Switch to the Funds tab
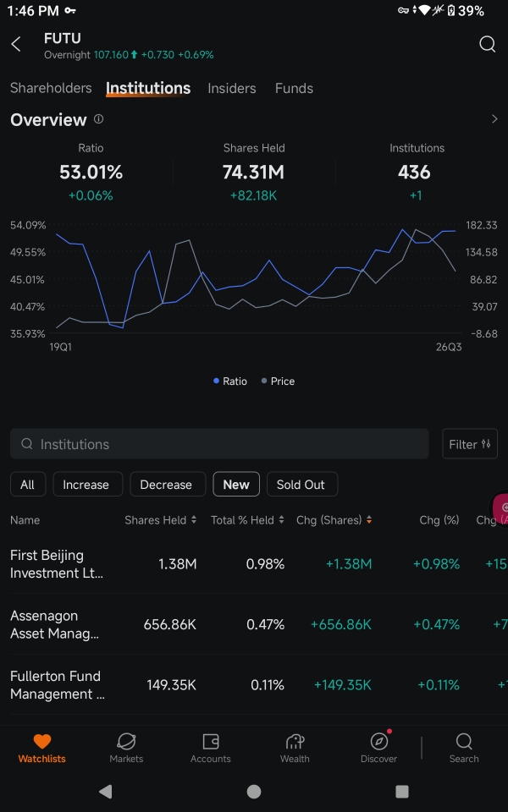Viewport: 508px width, 812px height. coord(294,88)
